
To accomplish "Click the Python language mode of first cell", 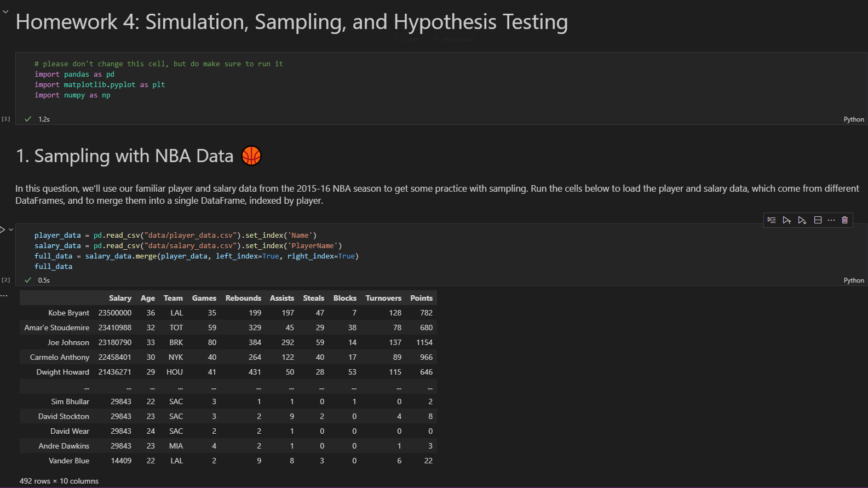I will click(x=853, y=119).
